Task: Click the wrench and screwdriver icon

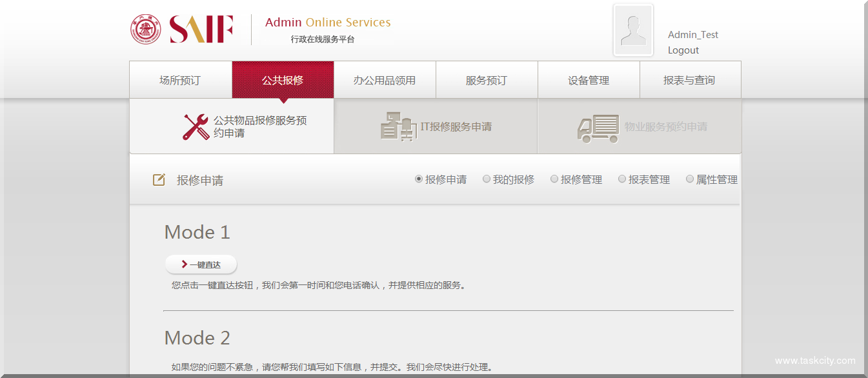Action: click(196, 127)
